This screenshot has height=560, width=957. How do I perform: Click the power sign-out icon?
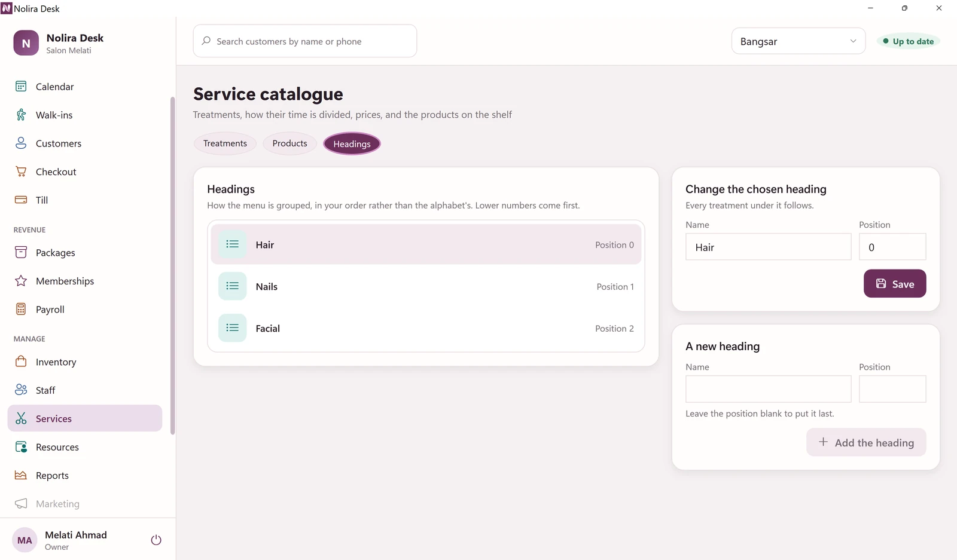(156, 540)
